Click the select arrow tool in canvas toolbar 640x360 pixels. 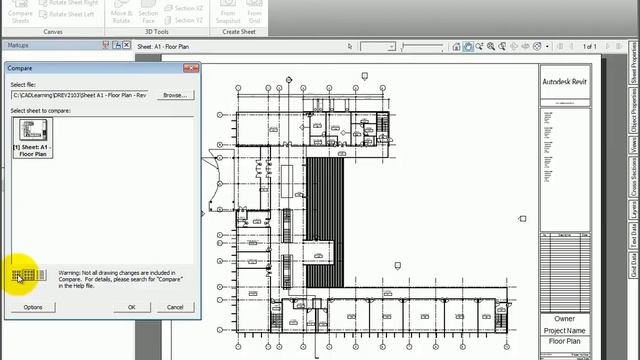tap(350, 47)
